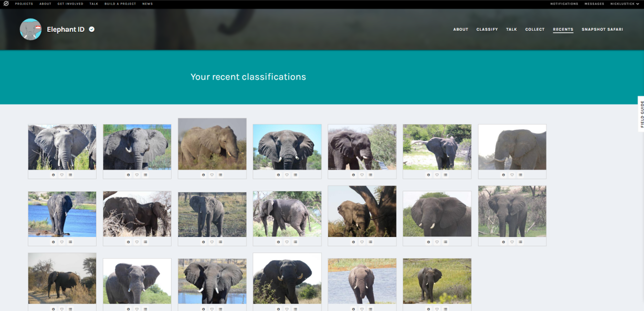The width and height of the screenshot is (644, 311).
Task: Show metadata info for the herd elephant photo
Action: click(x=53, y=175)
